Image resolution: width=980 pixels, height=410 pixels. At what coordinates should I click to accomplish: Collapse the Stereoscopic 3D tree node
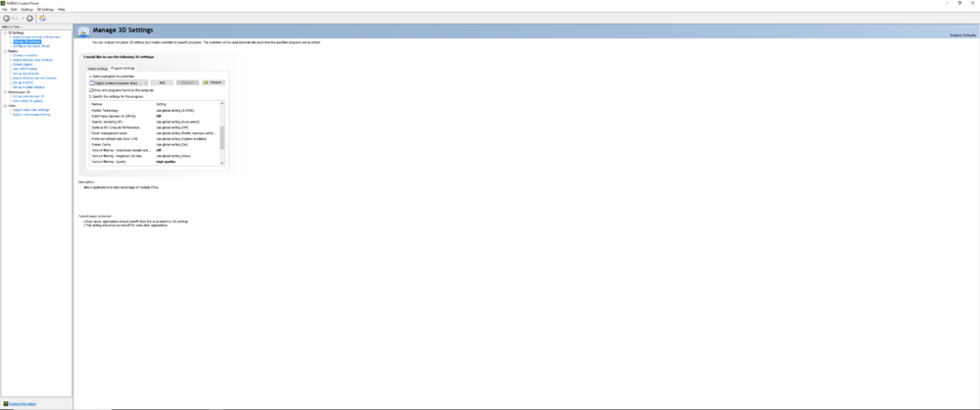[5, 91]
